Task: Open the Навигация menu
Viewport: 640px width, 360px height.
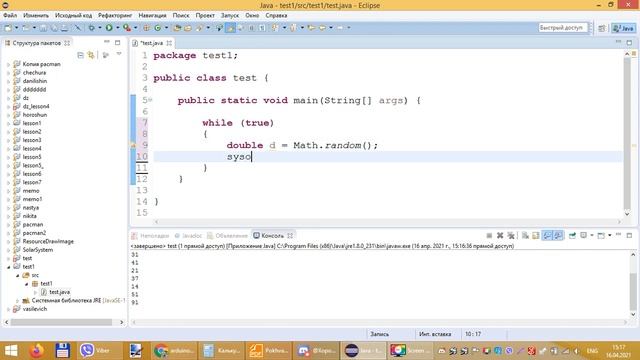Action: [152, 16]
